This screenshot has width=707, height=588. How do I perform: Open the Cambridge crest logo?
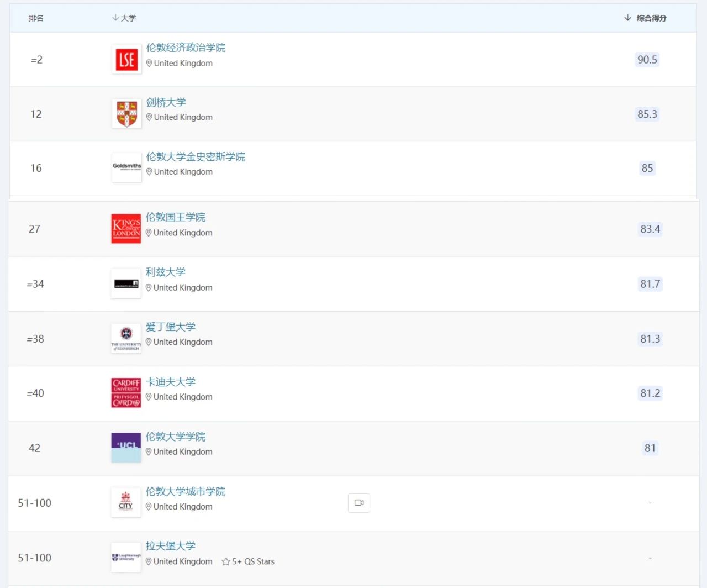pyautogui.click(x=126, y=114)
